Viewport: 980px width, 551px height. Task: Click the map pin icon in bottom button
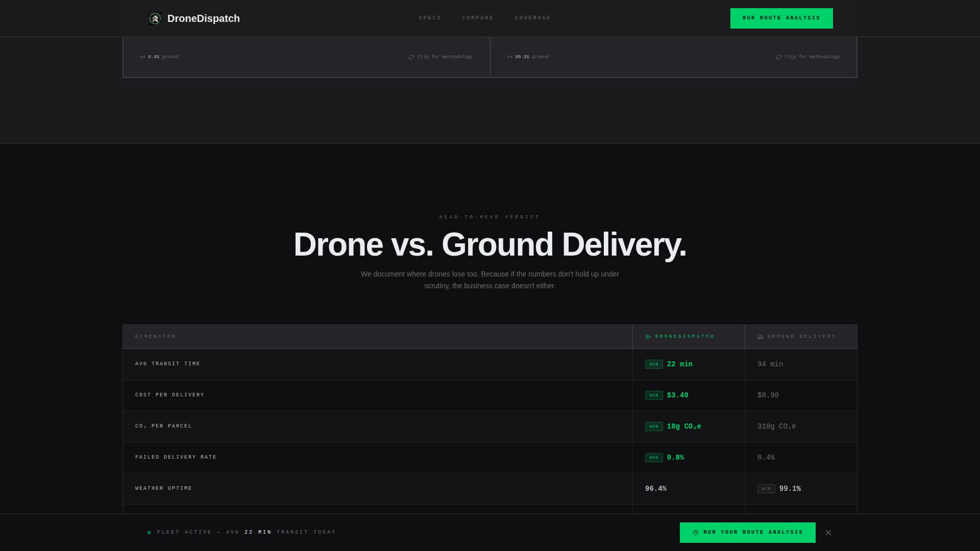click(696, 533)
